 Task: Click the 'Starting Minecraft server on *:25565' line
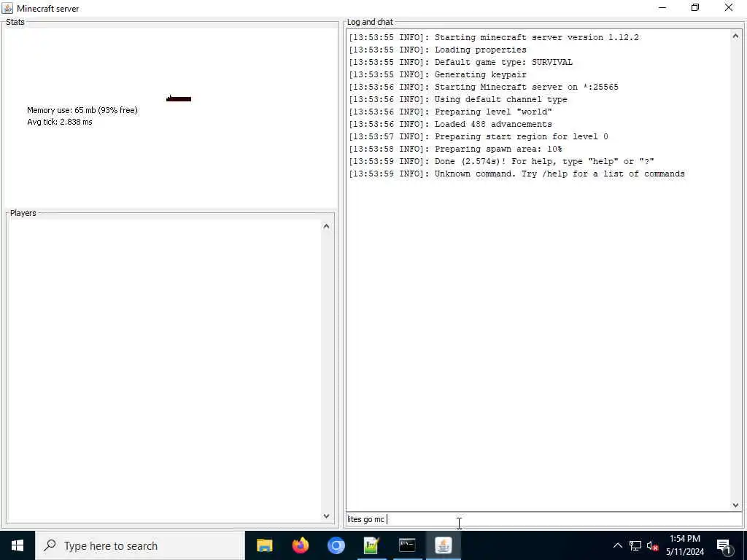click(x=484, y=87)
